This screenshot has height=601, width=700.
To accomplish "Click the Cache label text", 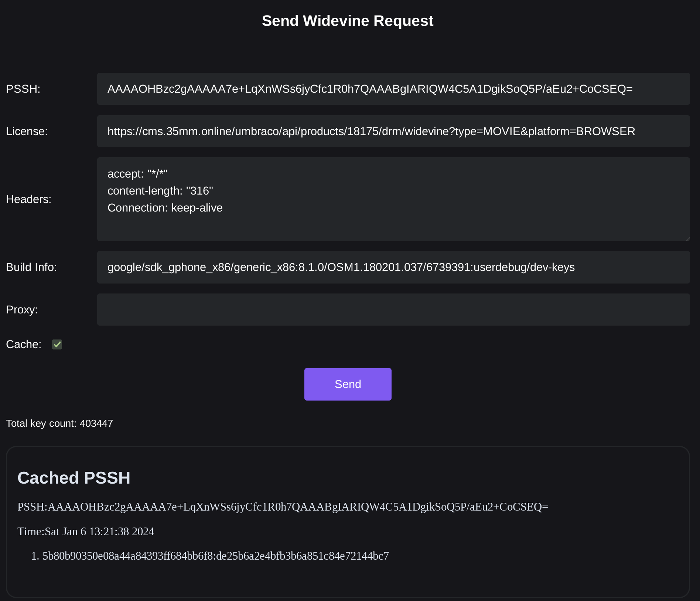I will click(x=24, y=344).
